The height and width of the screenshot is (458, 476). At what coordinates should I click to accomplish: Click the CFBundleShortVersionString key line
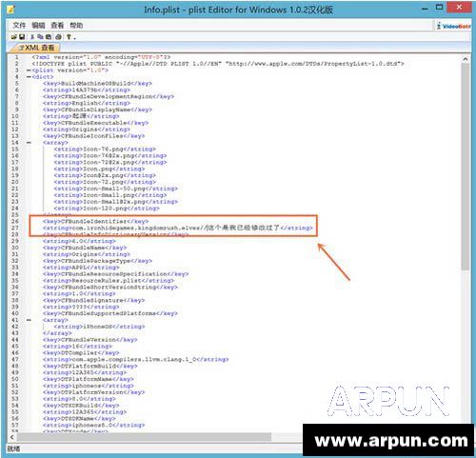tap(110, 288)
